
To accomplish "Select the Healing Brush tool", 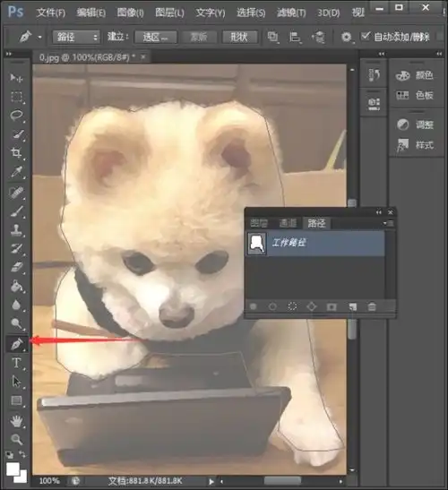I will (x=16, y=193).
